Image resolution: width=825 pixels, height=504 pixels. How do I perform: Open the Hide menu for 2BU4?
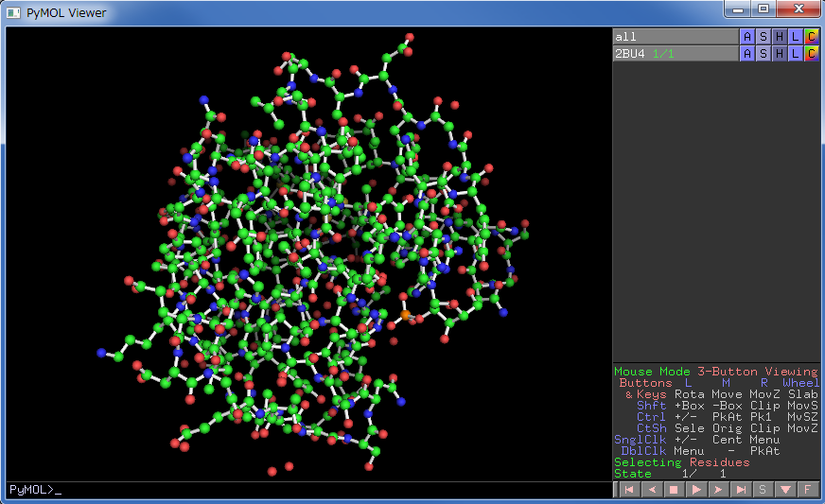(780, 53)
